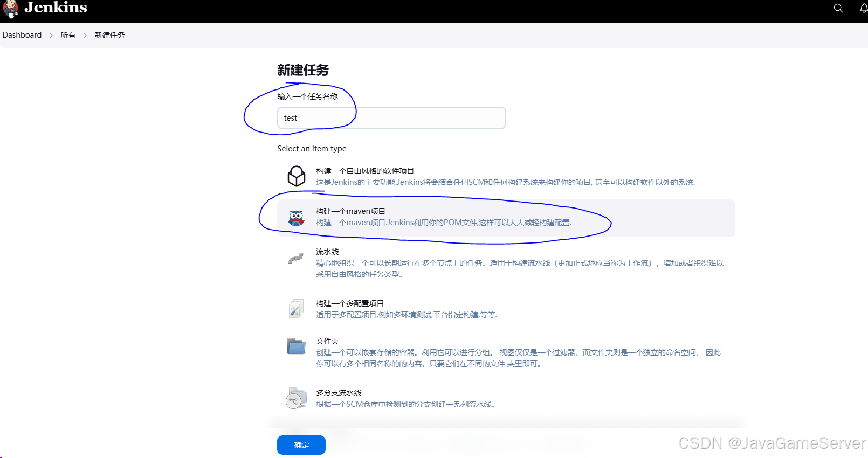Focus the task name input field

391,118
